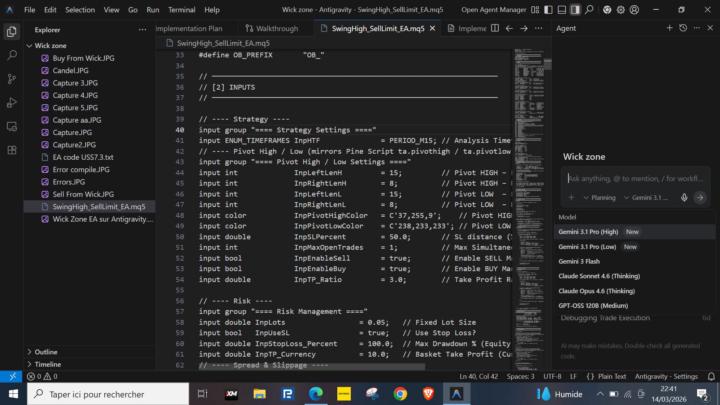Open the Run menu

[x=152, y=10]
